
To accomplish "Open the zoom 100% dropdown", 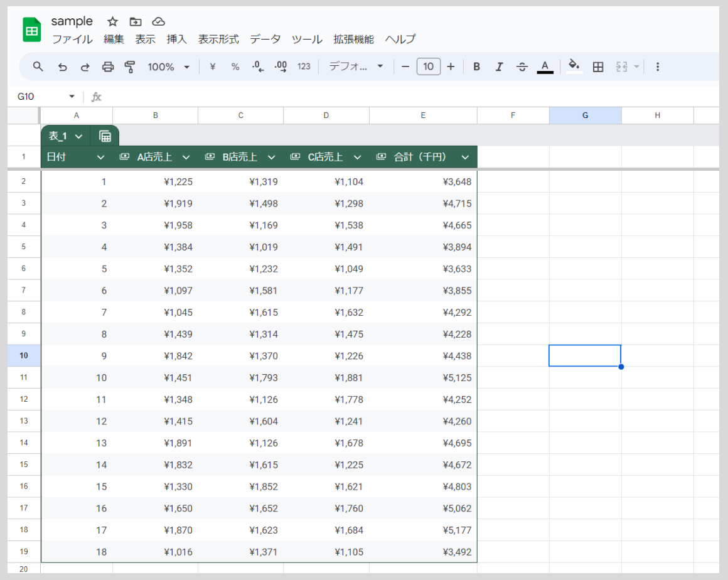I will [x=169, y=67].
